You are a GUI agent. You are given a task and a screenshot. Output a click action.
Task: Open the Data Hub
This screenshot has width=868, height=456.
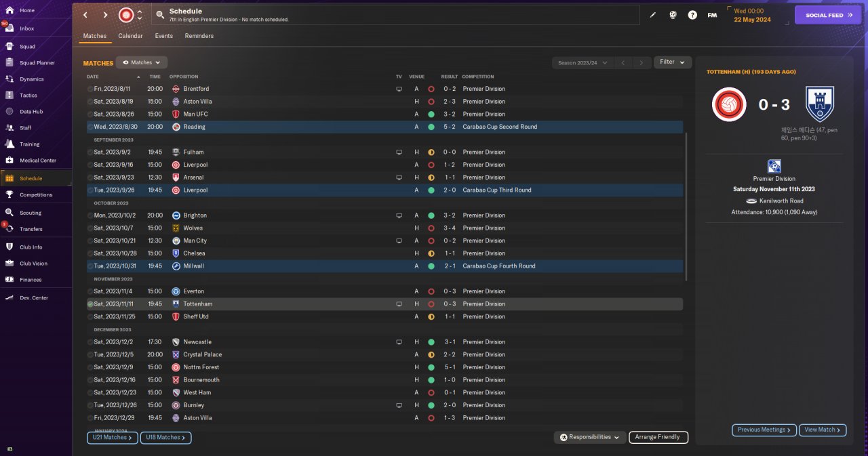(31, 112)
